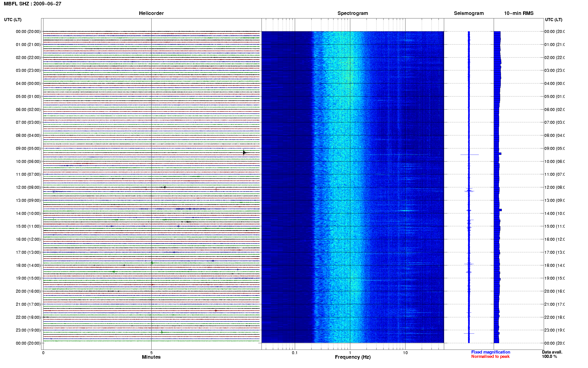Click the left 05:00 (01:00) time label
The height and width of the screenshot is (368, 588).
click(x=28, y=96)
